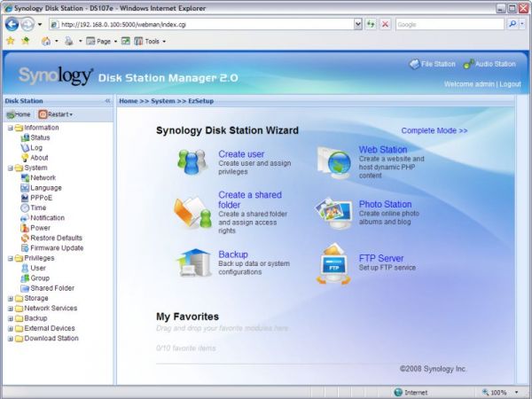The height and width of the screenshot is (399, 532).
Task: Open search provider options dropdown
Action: [x=522, y=24]
